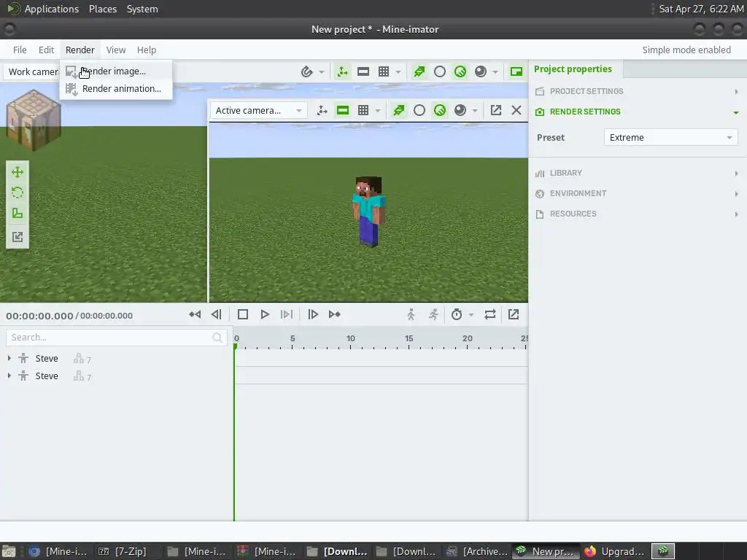Toggle the secondary view window icon

[516, 72]
